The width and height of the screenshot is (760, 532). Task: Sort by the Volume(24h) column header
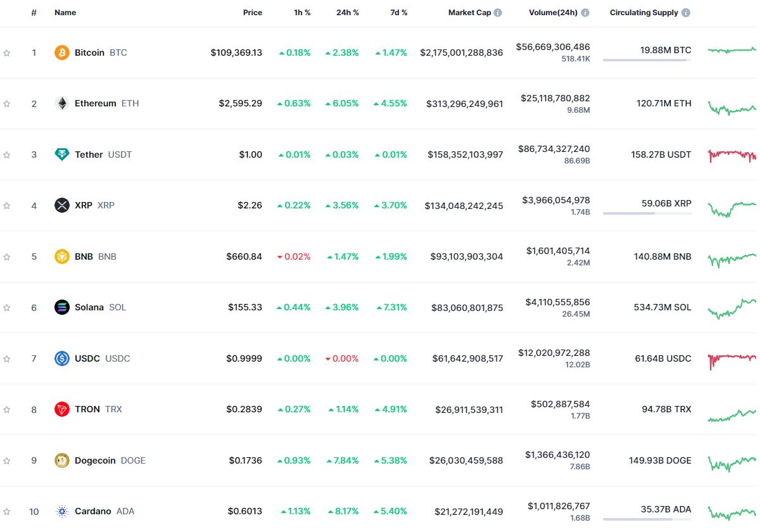point(553,13)
